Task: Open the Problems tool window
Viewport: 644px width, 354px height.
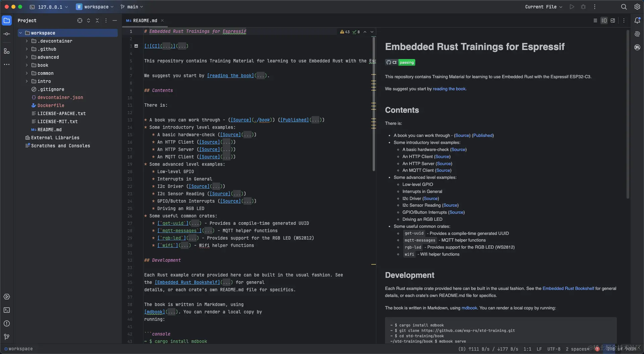Action: [7, 323]
